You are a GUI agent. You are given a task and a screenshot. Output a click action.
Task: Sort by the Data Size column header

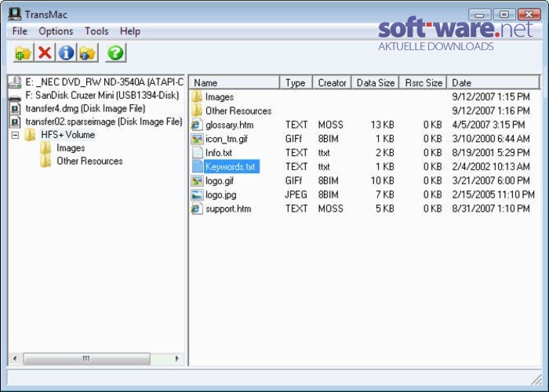376,82
